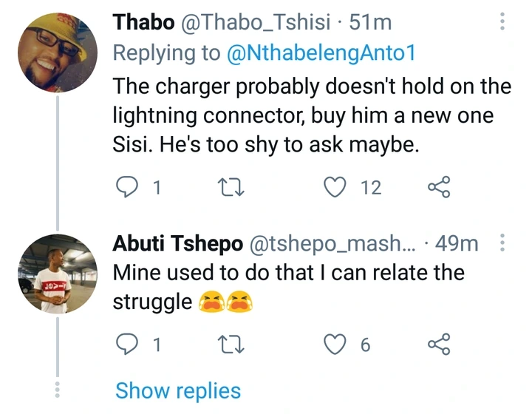The image size is (532, 417).
Task: Retweet Thabo's charger tweet
Action: tap(231, 188)
